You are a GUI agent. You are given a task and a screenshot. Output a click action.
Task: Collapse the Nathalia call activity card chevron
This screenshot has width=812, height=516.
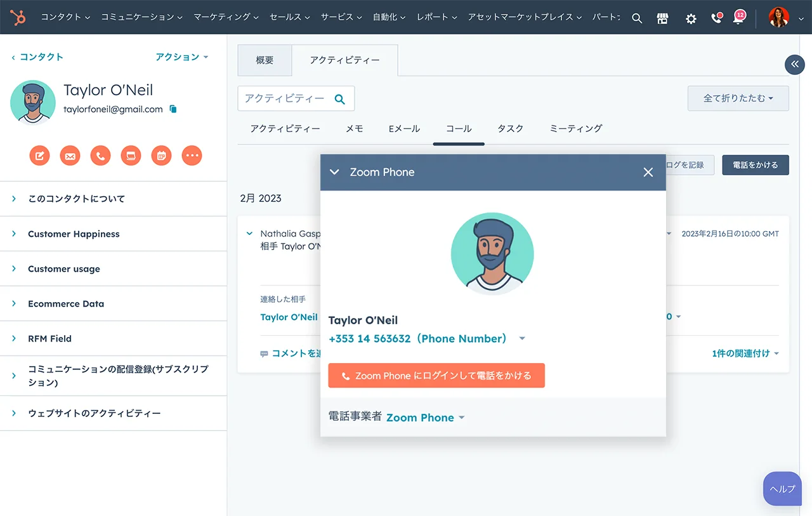(249, 234)
